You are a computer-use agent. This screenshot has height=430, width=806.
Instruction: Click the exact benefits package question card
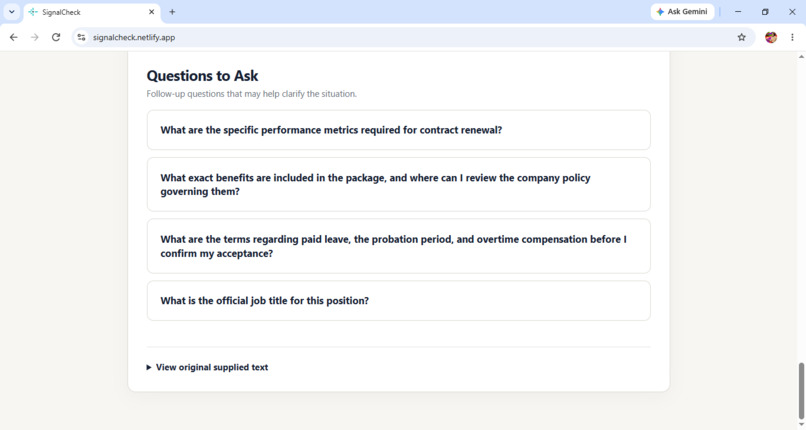coord(398,184)
